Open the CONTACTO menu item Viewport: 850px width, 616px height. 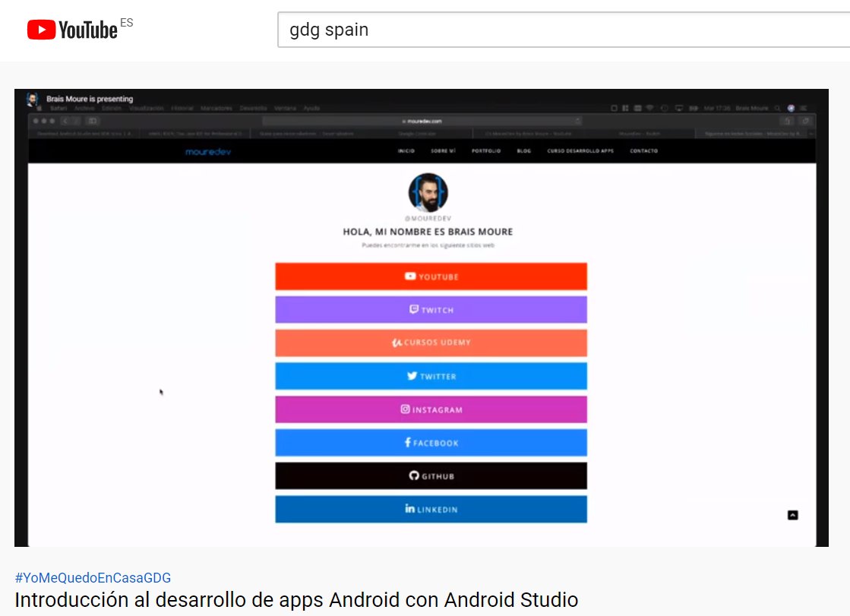coord(643,150)
